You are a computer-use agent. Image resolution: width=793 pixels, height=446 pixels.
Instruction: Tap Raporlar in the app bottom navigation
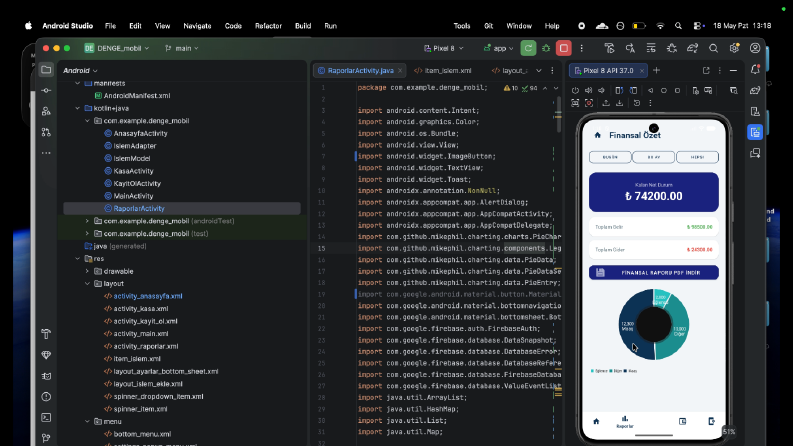click(625, 421)
